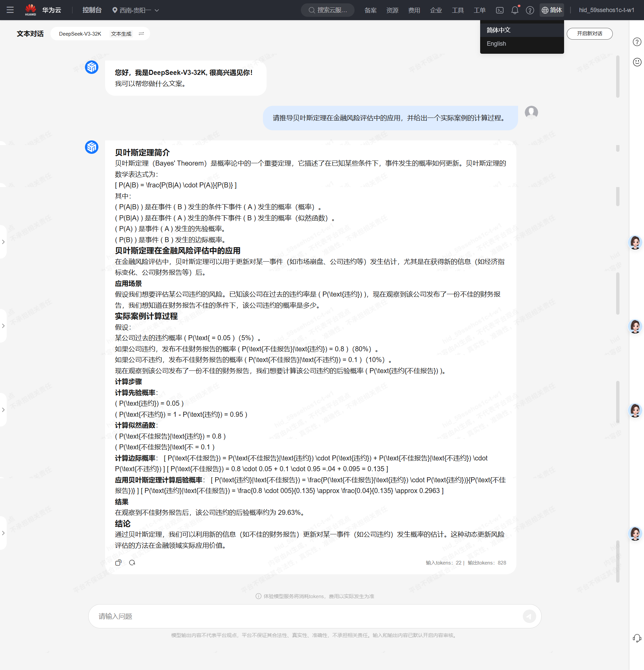Click the user avatar beside the question

531,113
